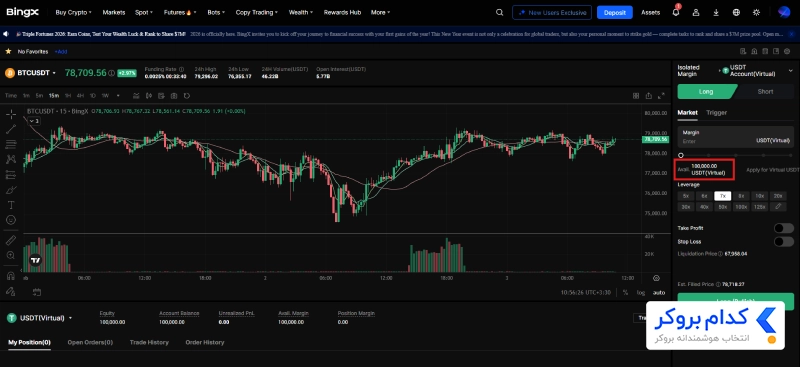Toggle the Stop Loss switch
The height and width of the screenshot is (367, 800).
coord(784,241)
